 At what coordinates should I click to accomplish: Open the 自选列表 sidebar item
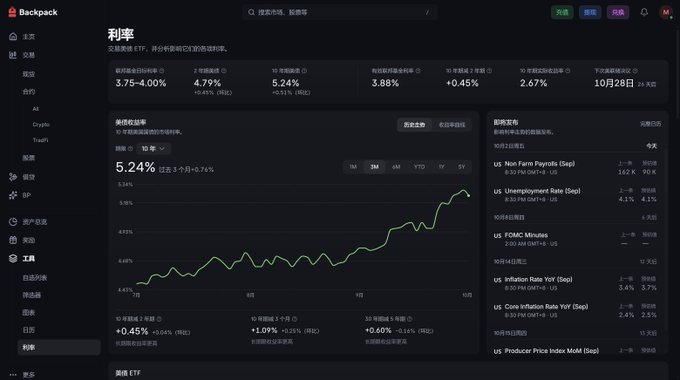(x=35, y=278)
